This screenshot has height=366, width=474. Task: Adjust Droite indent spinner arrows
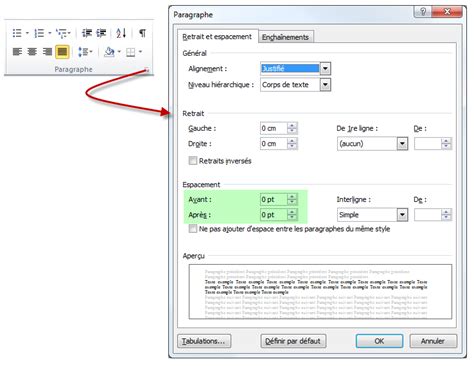pos(292,144)
